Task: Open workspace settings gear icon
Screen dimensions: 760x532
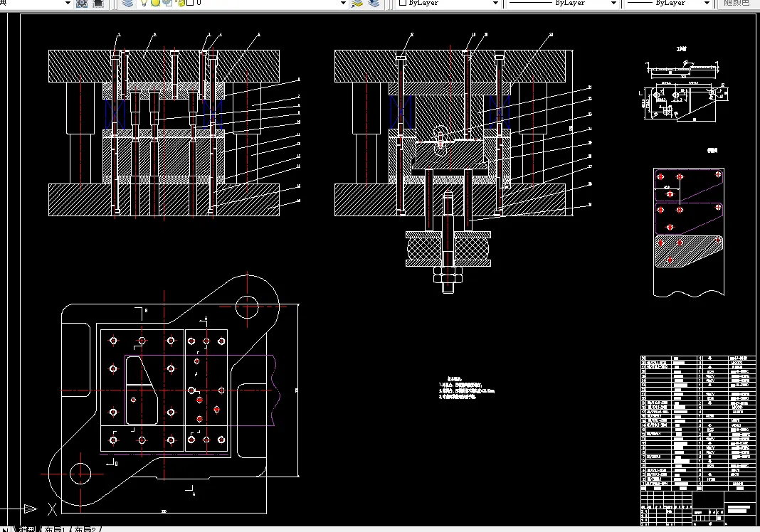Action: [x=82, y=4]
